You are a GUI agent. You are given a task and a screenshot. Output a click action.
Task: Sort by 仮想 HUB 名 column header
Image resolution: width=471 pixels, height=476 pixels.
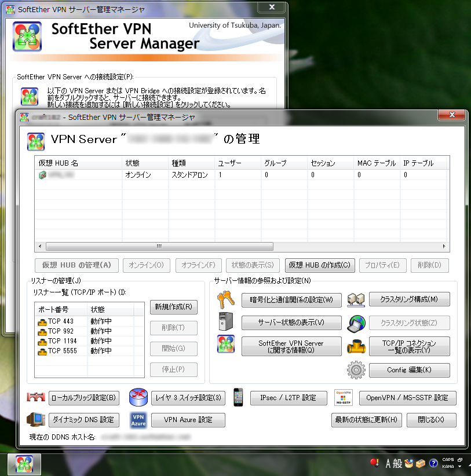pyautogui.click(x=78, y=163)
